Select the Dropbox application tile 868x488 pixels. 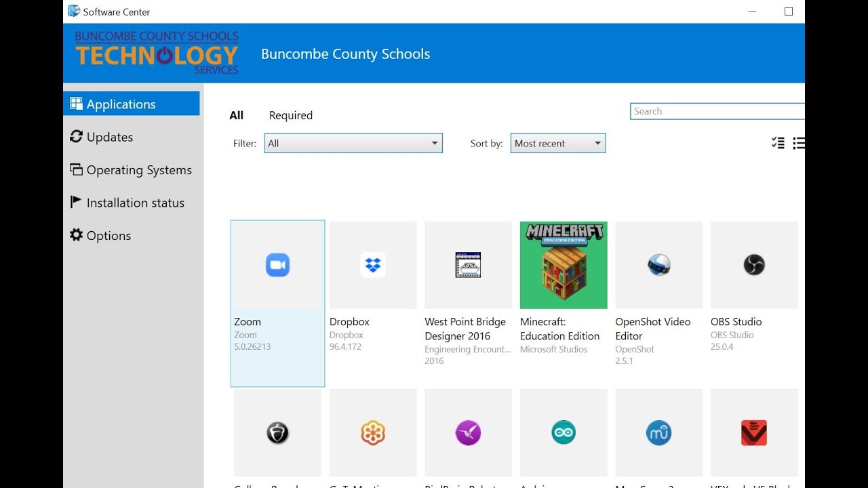tap(373, 304)
